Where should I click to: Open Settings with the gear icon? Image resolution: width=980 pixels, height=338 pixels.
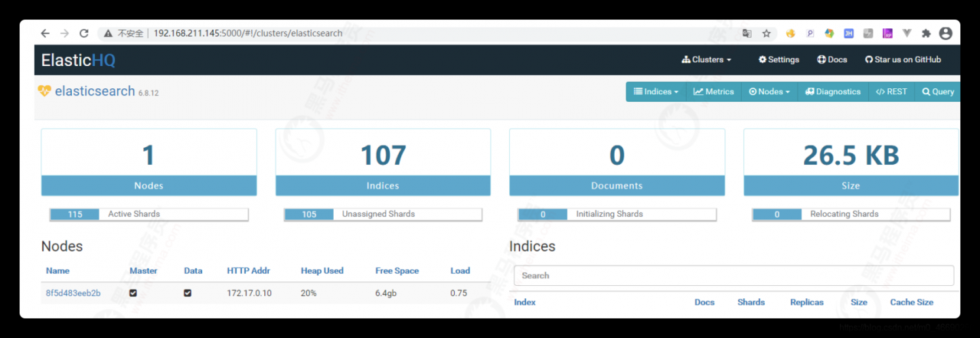(x=779, y=60)
